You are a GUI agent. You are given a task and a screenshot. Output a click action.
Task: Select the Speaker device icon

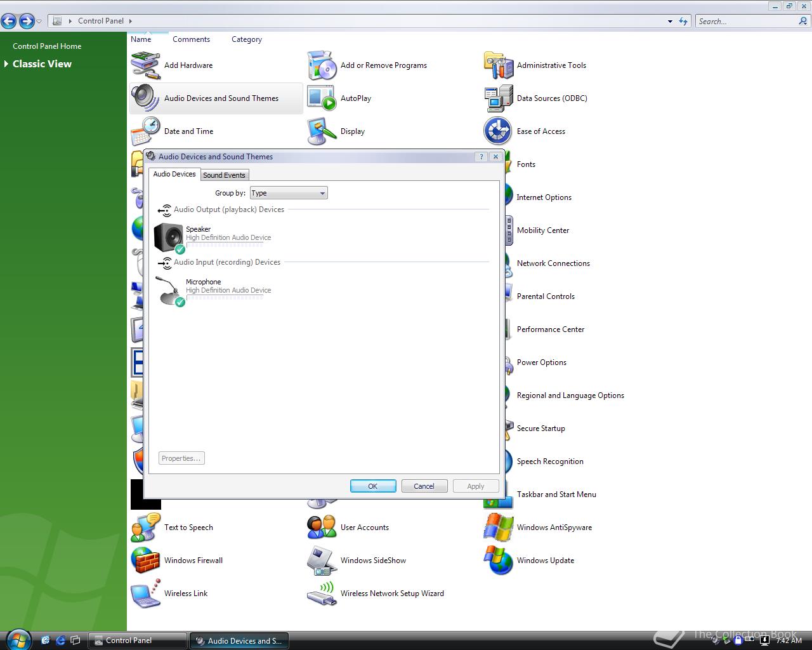coord(169,238)
